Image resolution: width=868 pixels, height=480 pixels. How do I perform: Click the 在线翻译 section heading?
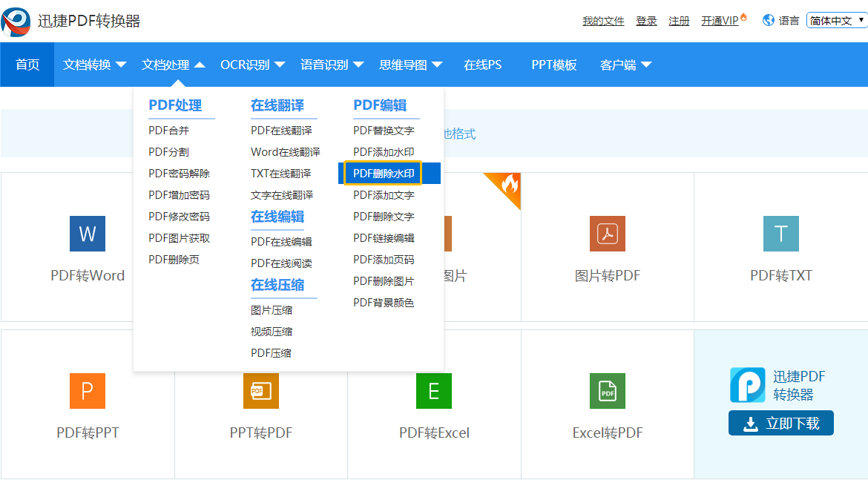tap(277, 105)
